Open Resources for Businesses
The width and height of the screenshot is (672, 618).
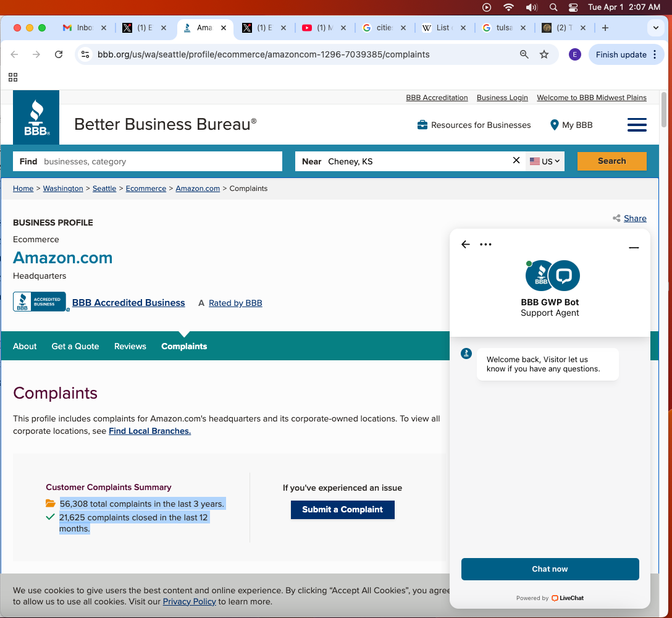[474, 125]
